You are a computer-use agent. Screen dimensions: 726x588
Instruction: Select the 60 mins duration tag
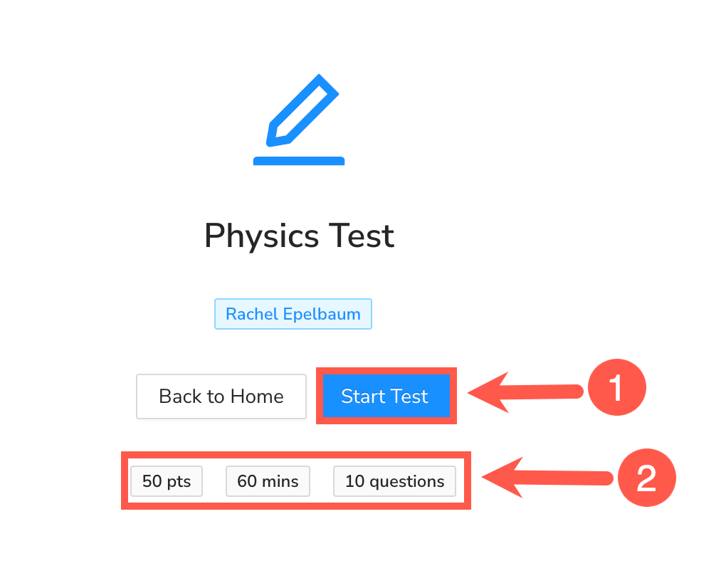coord(268,481)
